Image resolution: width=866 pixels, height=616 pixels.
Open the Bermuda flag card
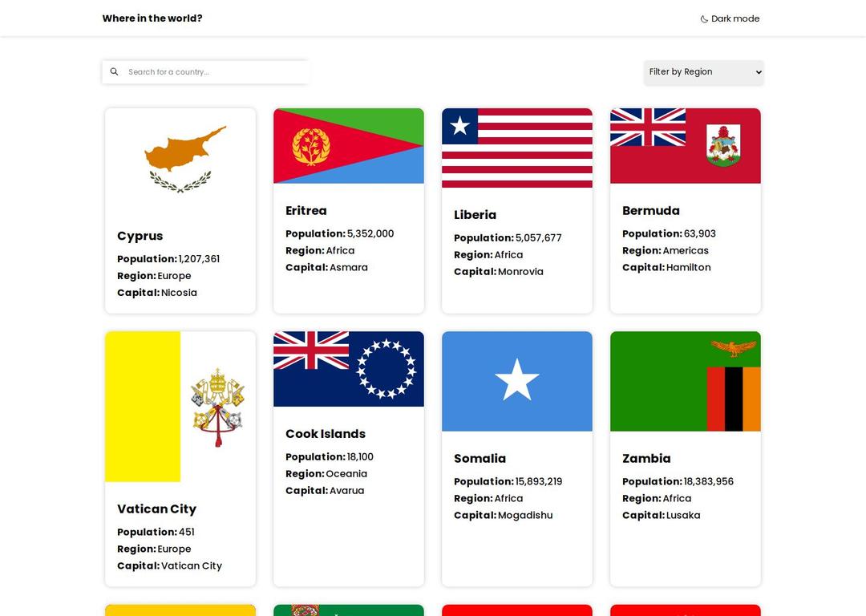point(686,146)
